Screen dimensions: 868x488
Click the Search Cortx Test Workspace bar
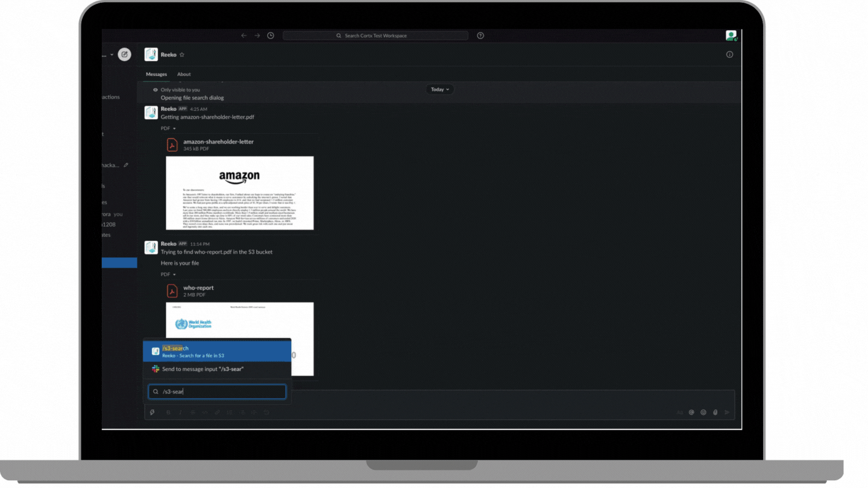(375, 36)
